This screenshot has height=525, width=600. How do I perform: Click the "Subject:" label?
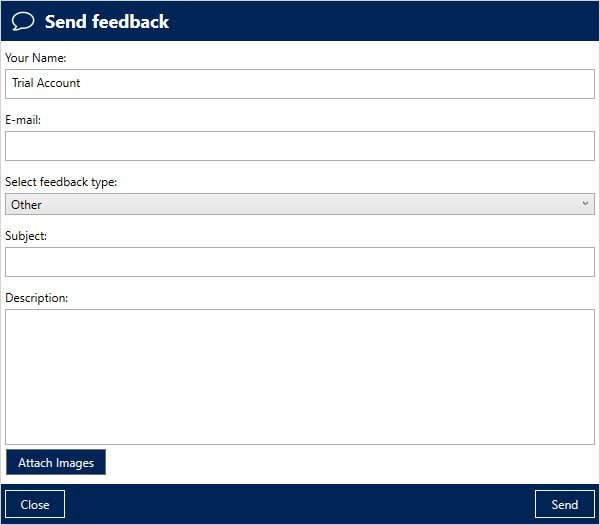(26, 236)
